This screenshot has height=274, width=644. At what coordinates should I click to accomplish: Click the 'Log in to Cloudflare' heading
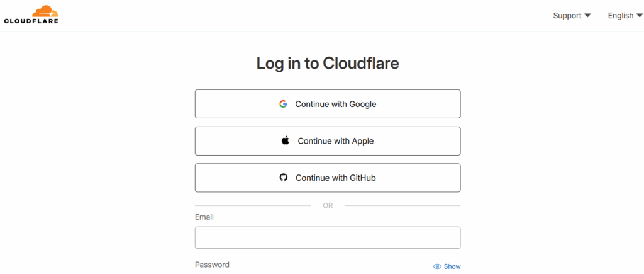(328, 63)
